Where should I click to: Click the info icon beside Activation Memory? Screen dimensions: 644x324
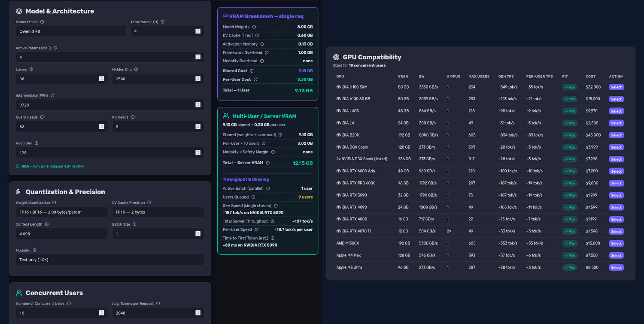tap(262, 44)
